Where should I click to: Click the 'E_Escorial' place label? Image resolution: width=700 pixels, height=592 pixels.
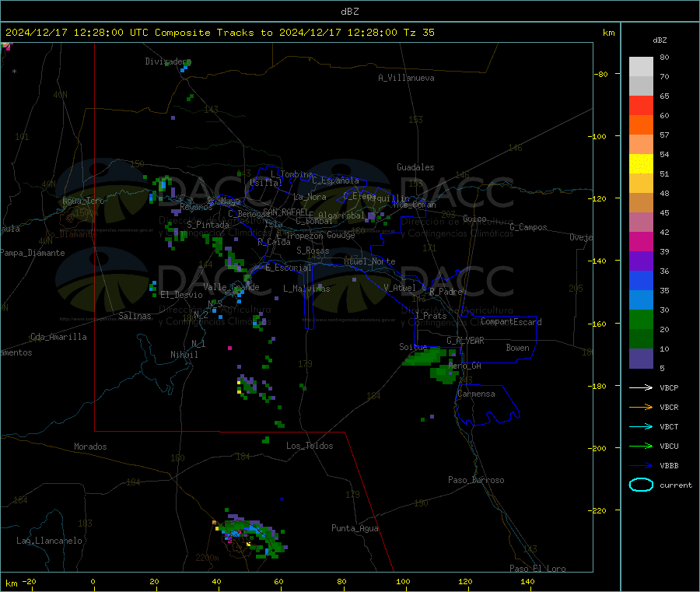tap(289, 268)
